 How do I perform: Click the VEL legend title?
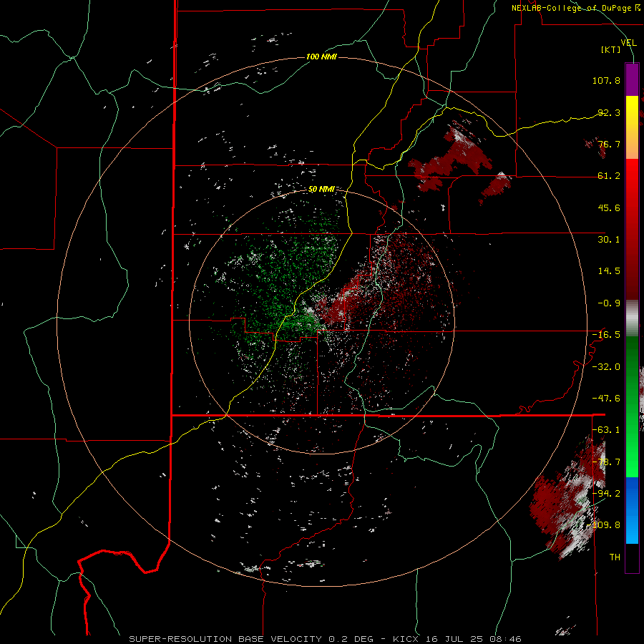(x=628, y=43)
